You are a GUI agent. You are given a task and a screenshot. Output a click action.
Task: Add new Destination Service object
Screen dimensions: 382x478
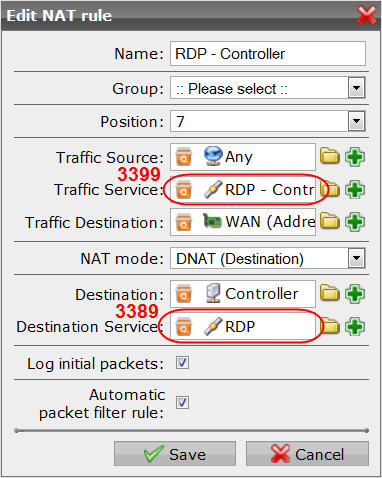355,326
